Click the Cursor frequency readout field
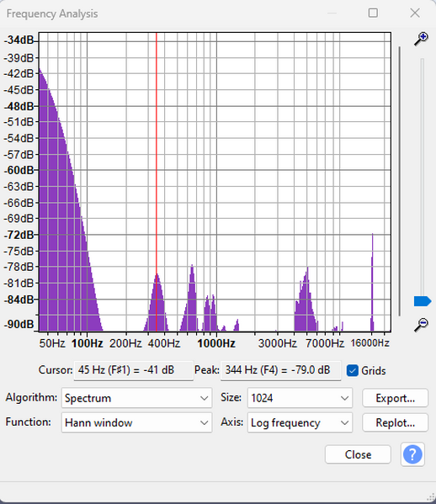 pos(134,370)
